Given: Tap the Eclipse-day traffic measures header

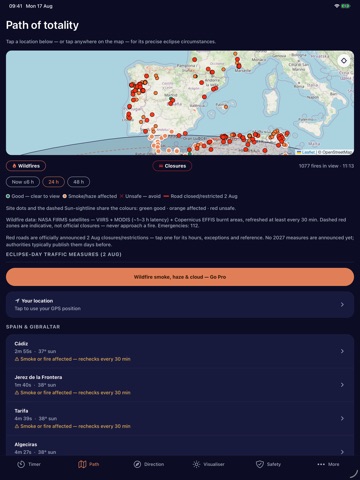Looking at the screenshot, I should pos(64,254).
